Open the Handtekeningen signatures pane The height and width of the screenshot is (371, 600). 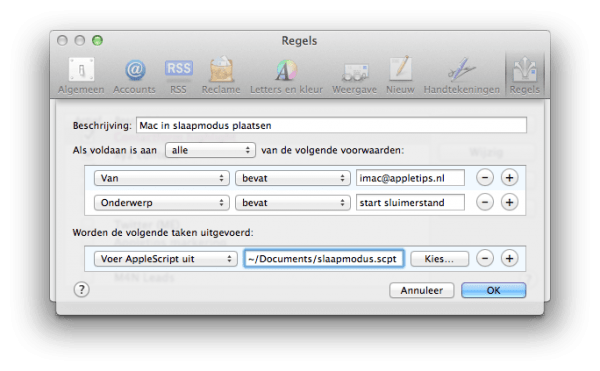[x=461, y=76]
